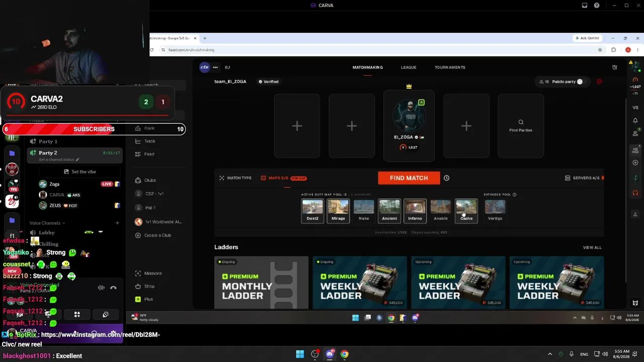Viewport: 644px width, 362px height.
Task: Switch to the Matchmaking tab
Action: click(x=368, y=67)
